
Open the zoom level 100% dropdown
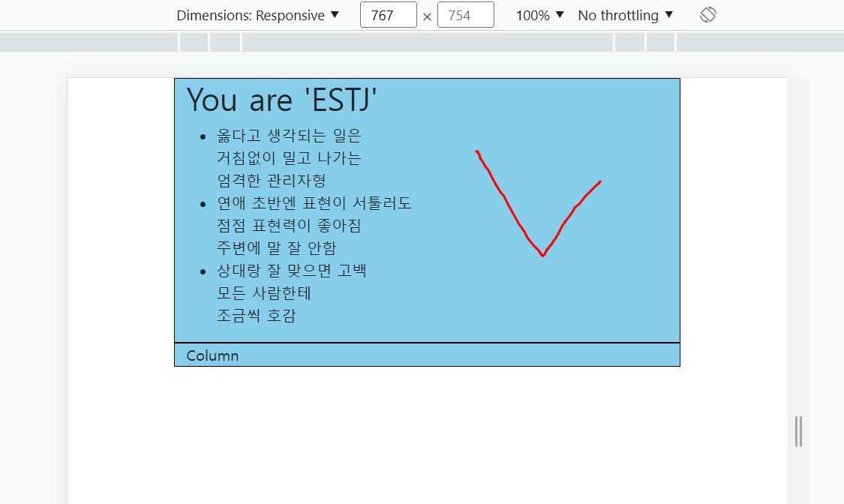point(539,14)
